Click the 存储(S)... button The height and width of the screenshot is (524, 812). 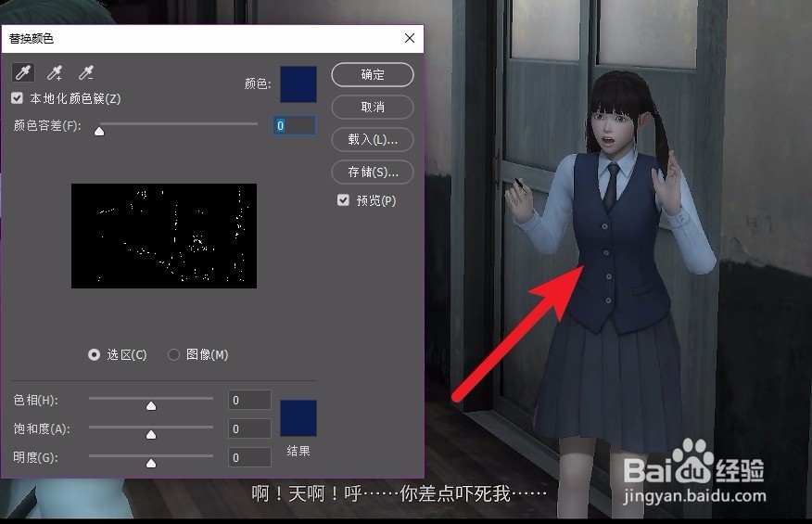pos(373,173)
